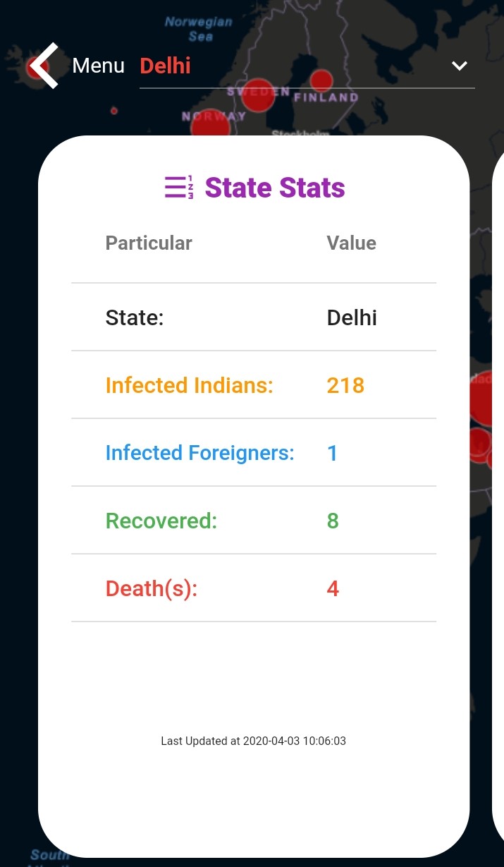Expand the Delhi state dropdown

click(307, 66)
